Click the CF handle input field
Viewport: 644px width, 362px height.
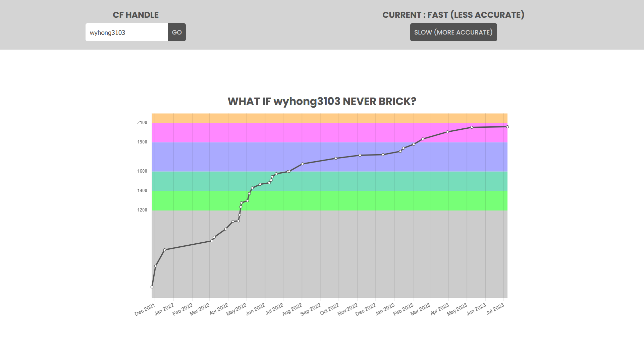(126, 32)
